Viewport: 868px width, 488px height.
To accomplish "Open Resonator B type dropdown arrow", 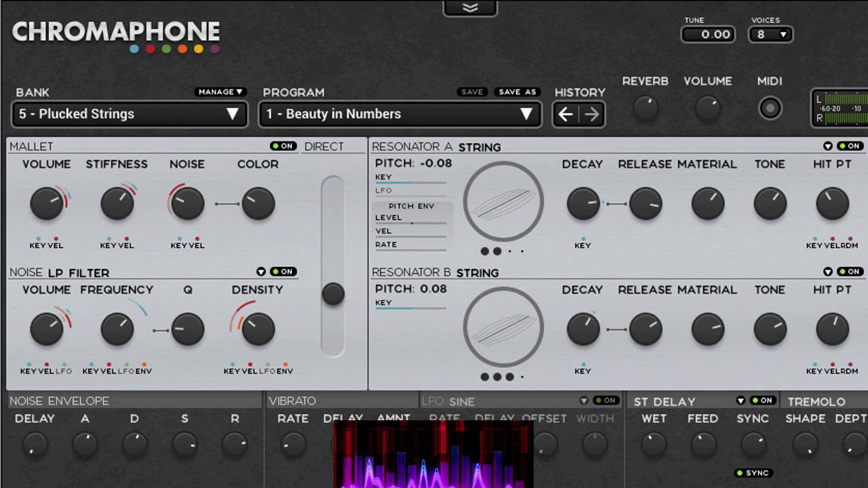I will pos(828,272).
